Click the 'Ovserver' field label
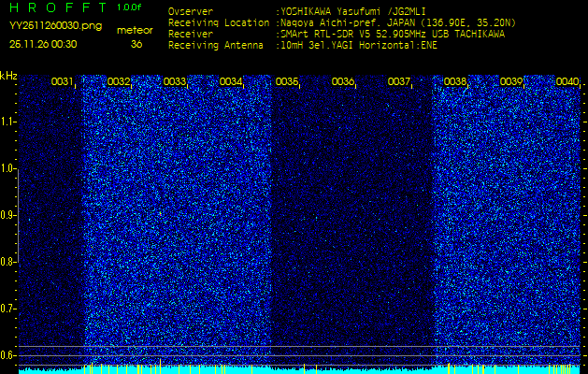Image resolution: width=588 pixels, height=374 pixels. pyautogui.click(x=191, y=11)
